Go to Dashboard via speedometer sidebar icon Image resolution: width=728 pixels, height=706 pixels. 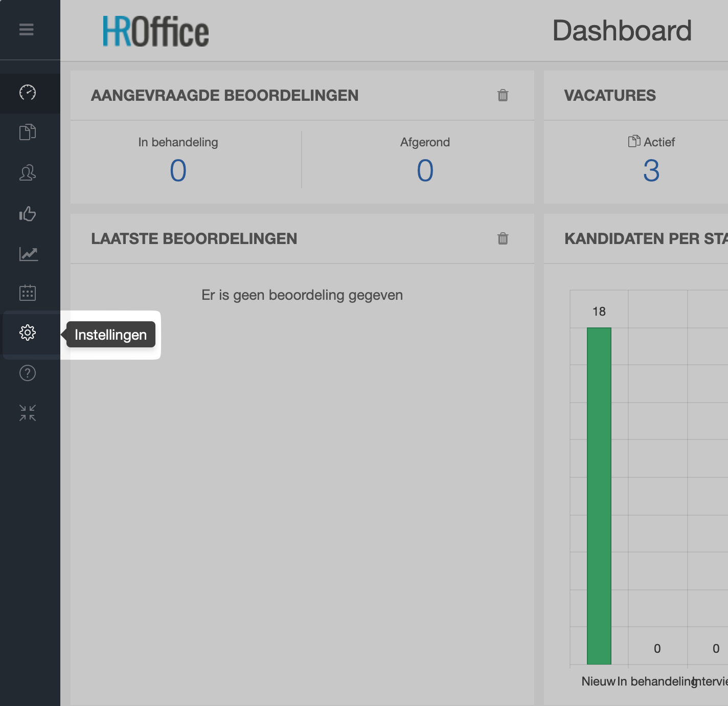pos(28,93)
